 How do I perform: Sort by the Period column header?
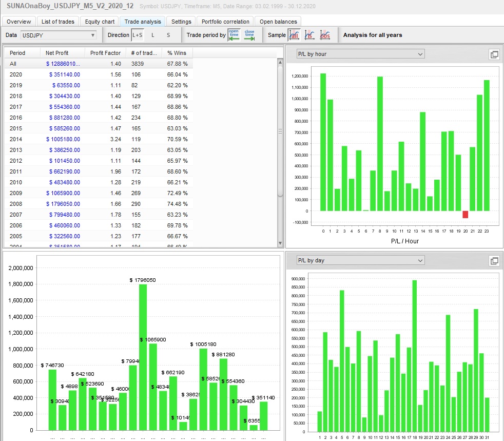click(22, 53)
